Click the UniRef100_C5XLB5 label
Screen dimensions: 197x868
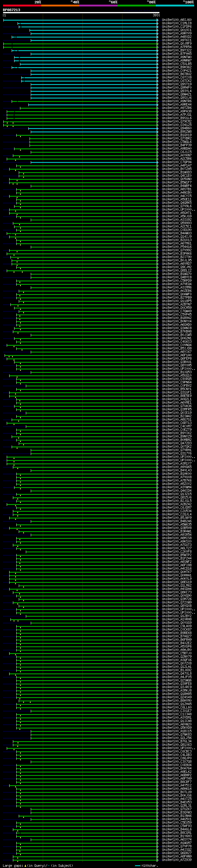point(176,64)
